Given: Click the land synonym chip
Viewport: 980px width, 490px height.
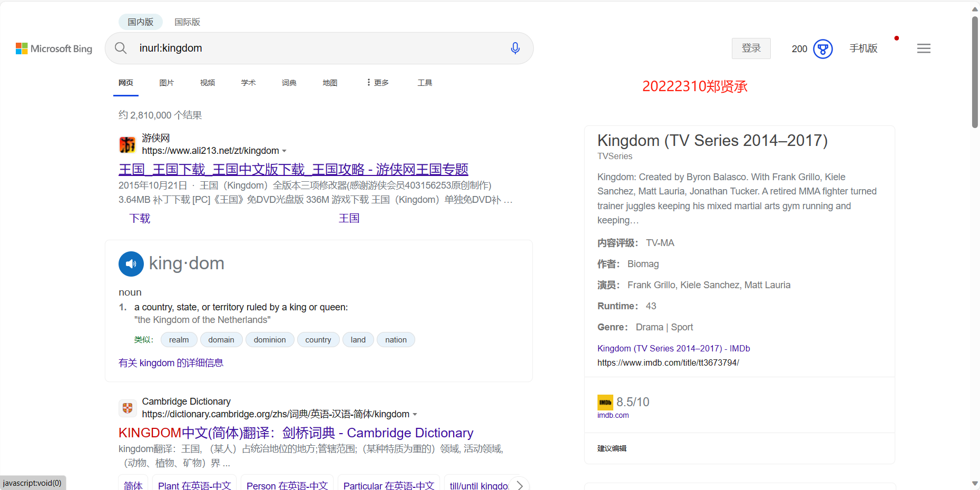Looking at the screenshot, I should coord(358,340).
